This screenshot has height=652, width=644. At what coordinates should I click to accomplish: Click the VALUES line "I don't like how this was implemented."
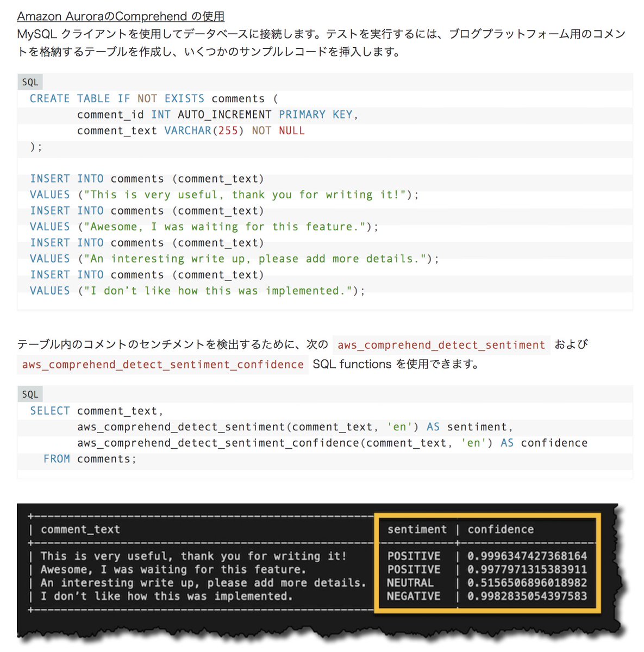(197, 291)
